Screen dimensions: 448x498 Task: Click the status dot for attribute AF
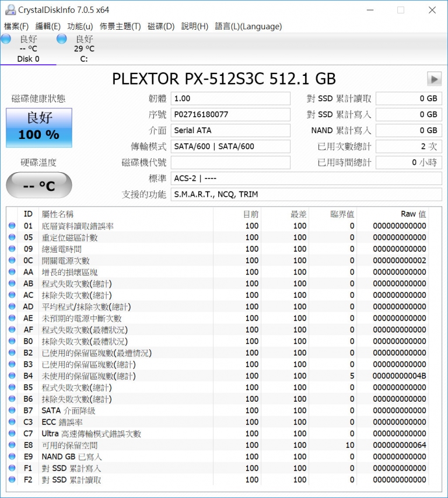pyautogui.click(x=12, y=329)
